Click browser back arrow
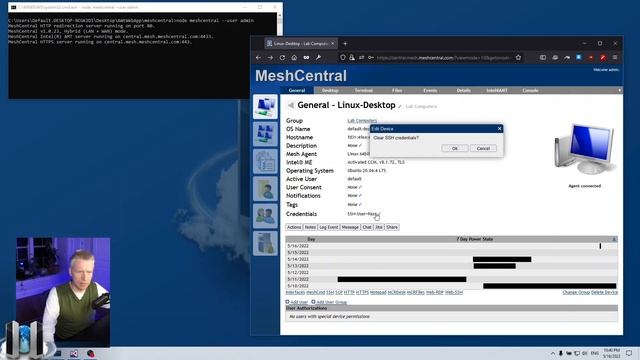The height and width of the screenshot is (360, 640). click(x=258, y=58)
